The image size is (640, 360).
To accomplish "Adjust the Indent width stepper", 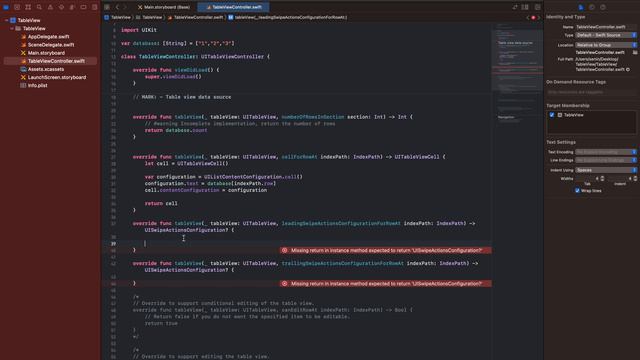I will point(635,178).
